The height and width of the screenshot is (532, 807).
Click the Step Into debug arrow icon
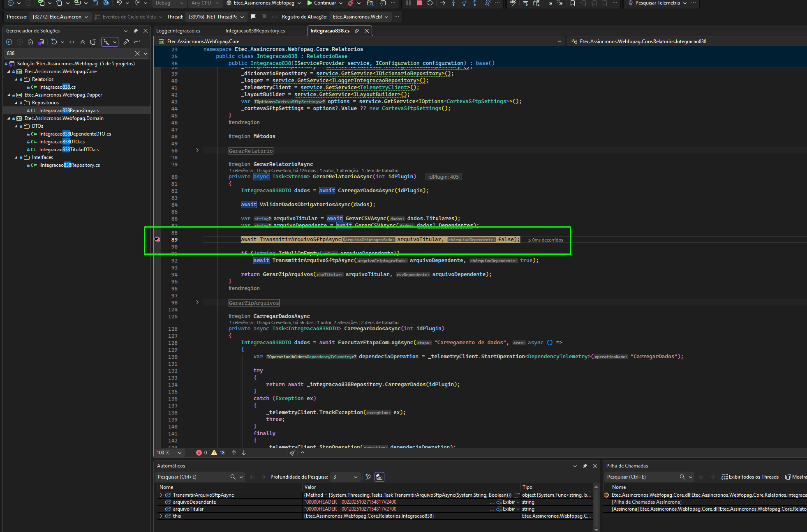(453, 3)
